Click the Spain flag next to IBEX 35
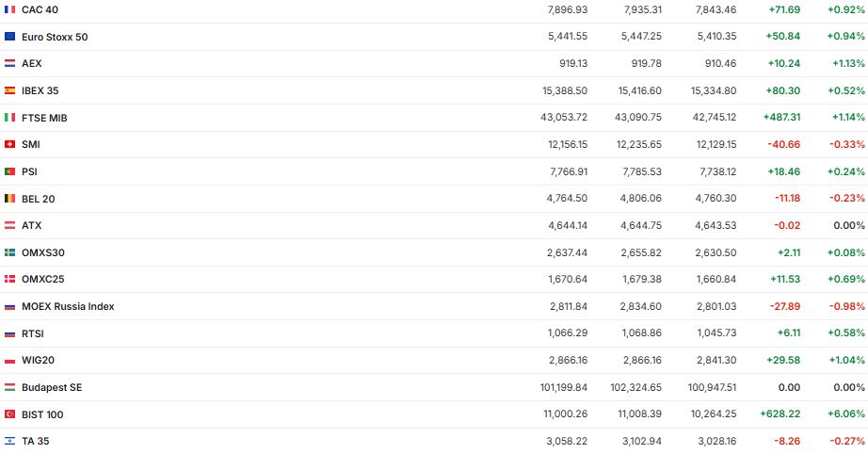868x454 pixels. pos(9,90)
